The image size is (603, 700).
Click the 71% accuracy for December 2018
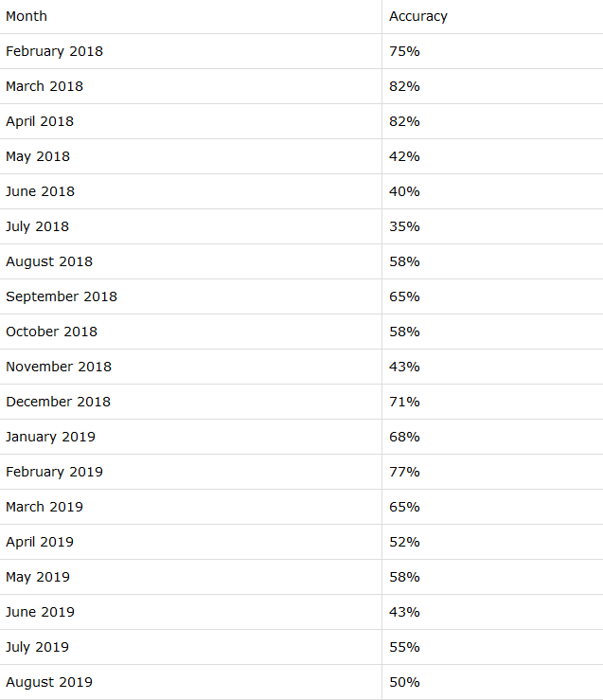[404, 402]
